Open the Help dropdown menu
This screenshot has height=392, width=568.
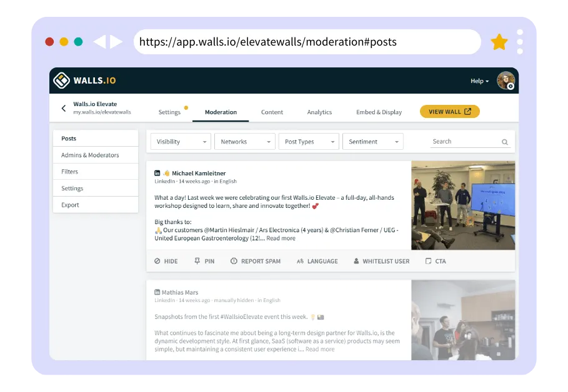(480, 81)
